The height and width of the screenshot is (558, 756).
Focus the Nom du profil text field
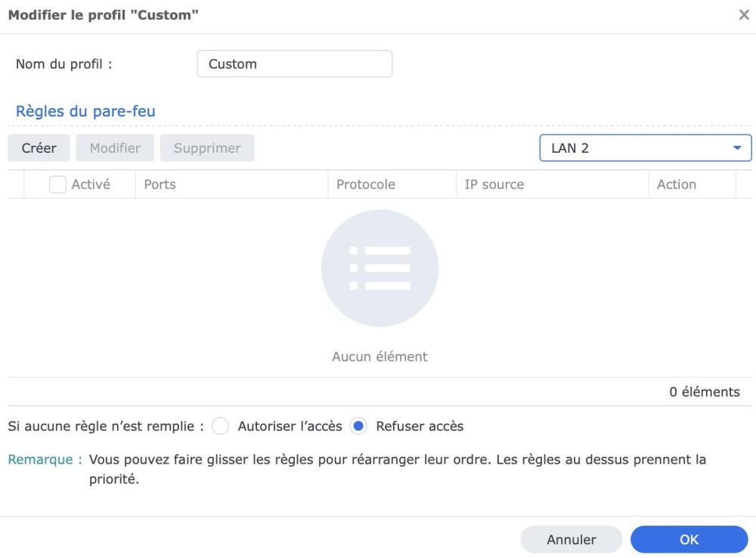[x=294, y=64]
